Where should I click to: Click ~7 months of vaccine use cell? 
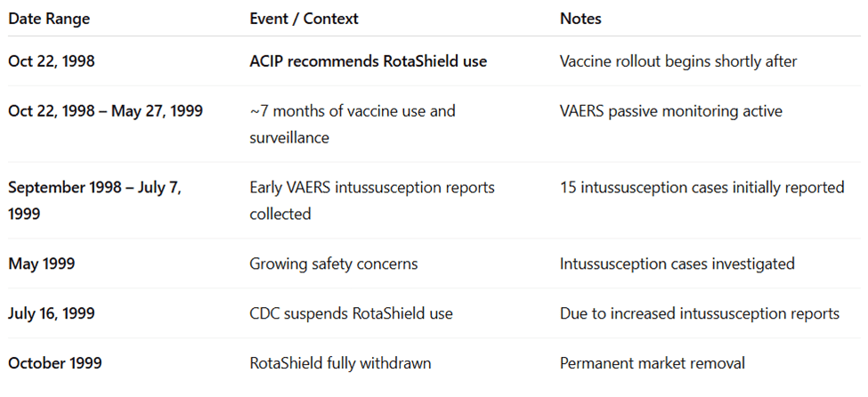352,124
